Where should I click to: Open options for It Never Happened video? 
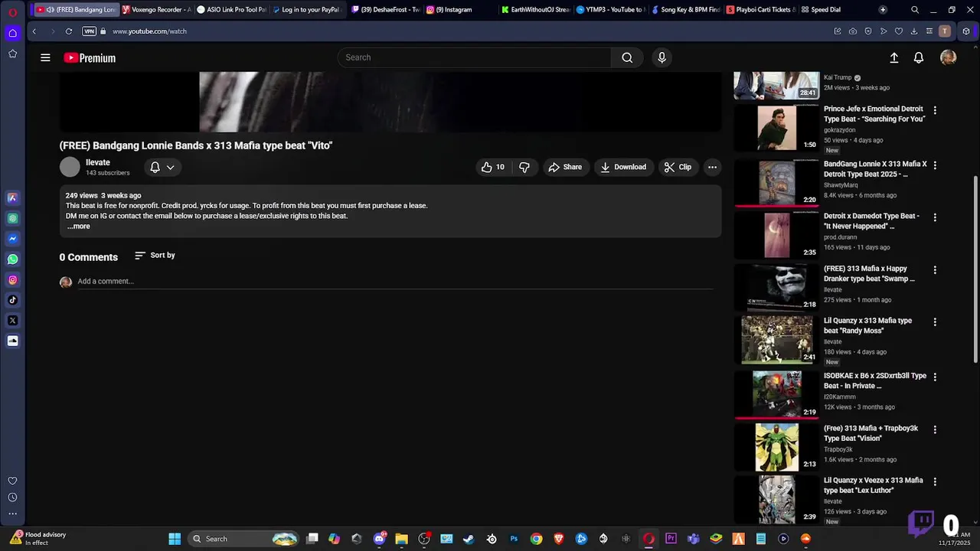(x=935, y=217)
